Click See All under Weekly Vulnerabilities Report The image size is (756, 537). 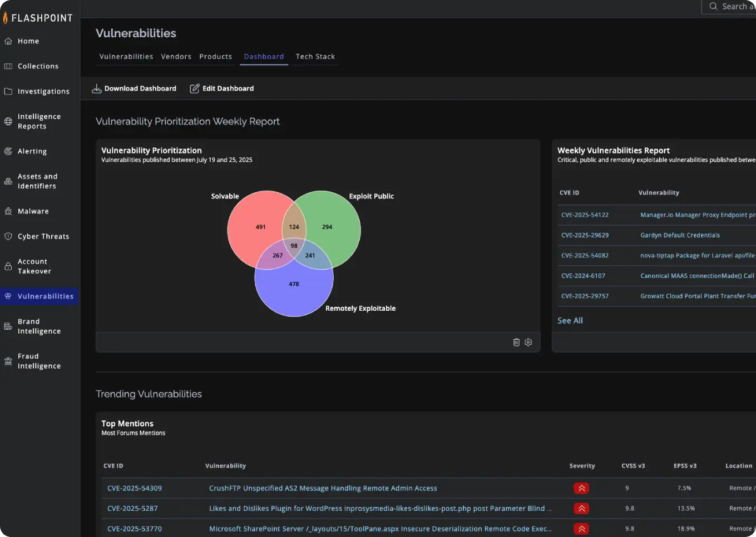(570, 321)
